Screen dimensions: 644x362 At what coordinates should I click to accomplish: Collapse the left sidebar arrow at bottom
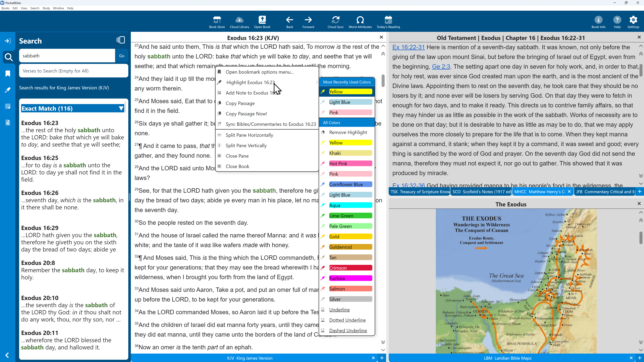tap(7, 355)
